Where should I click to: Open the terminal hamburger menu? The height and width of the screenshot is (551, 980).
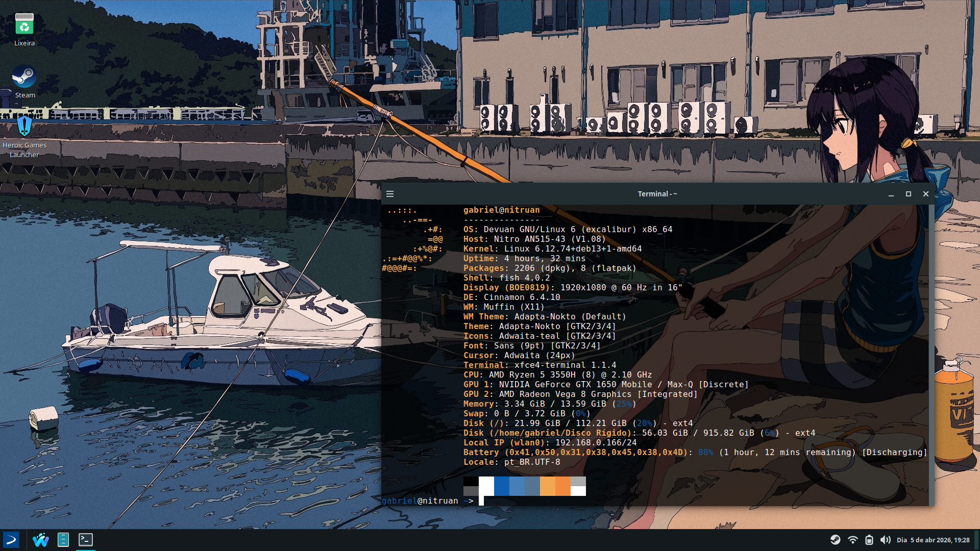pos(390,194)
